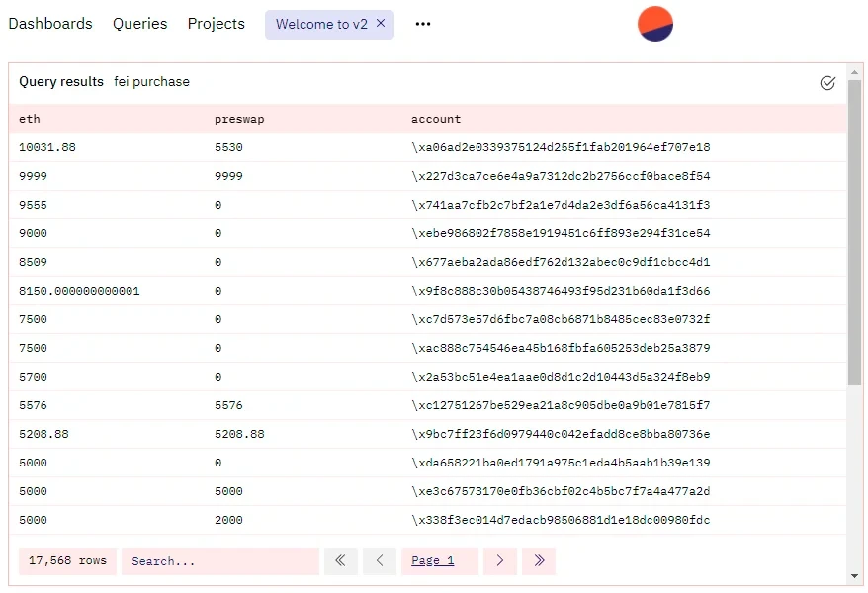
Task: Jump to first page of results
Action: [x=340, y=561]
